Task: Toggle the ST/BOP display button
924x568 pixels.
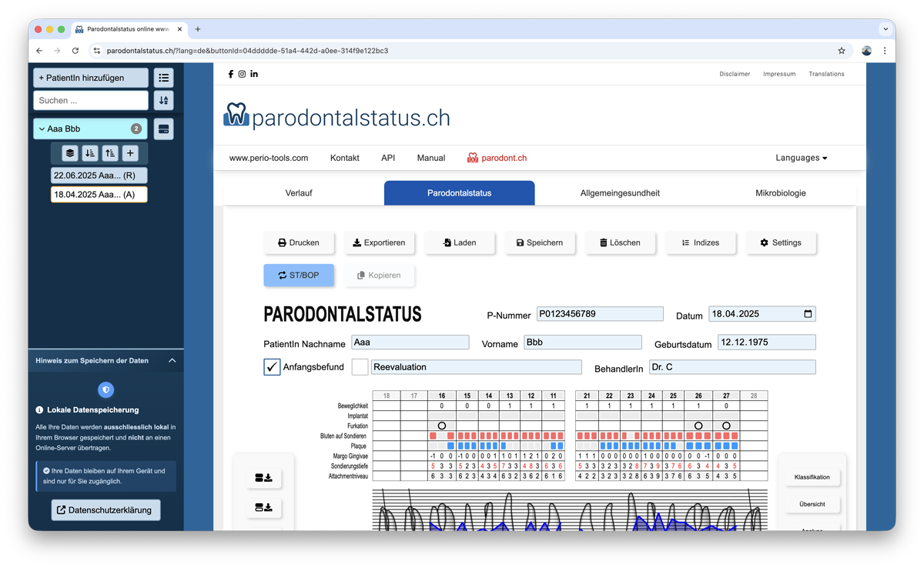Action: tap(299, 275)
